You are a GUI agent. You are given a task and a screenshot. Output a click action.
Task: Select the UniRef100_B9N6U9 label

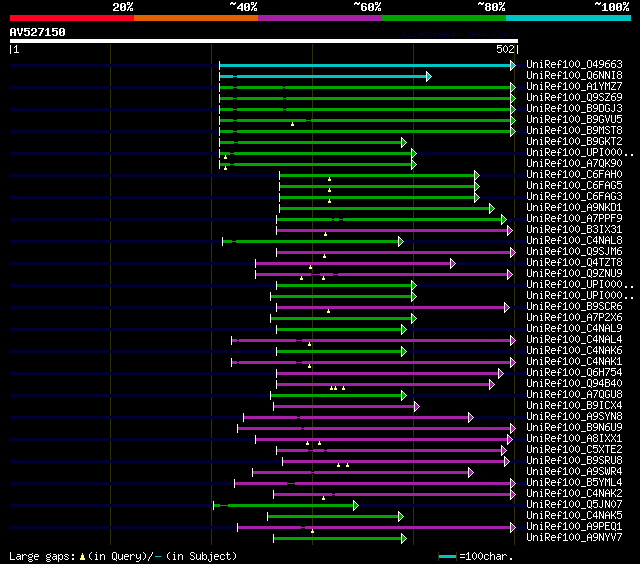tap(574, 428)
